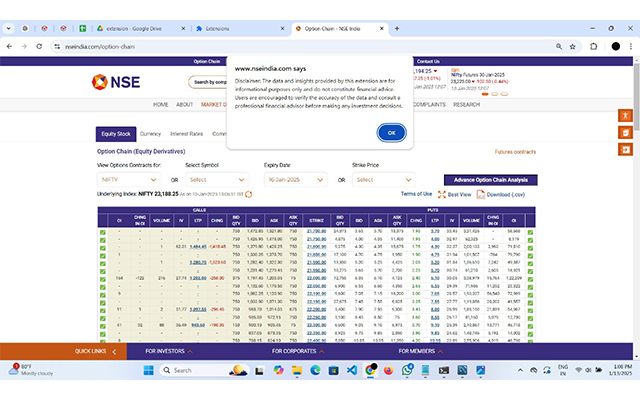Click puts-side green chart icon in 22,200.00 row

(x=530, y=310)
